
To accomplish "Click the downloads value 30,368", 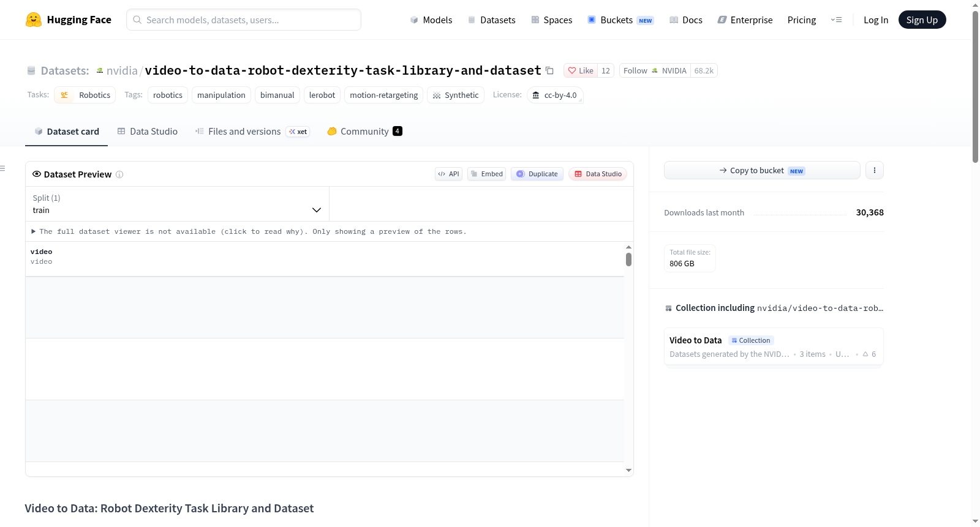I will [870, 213].
